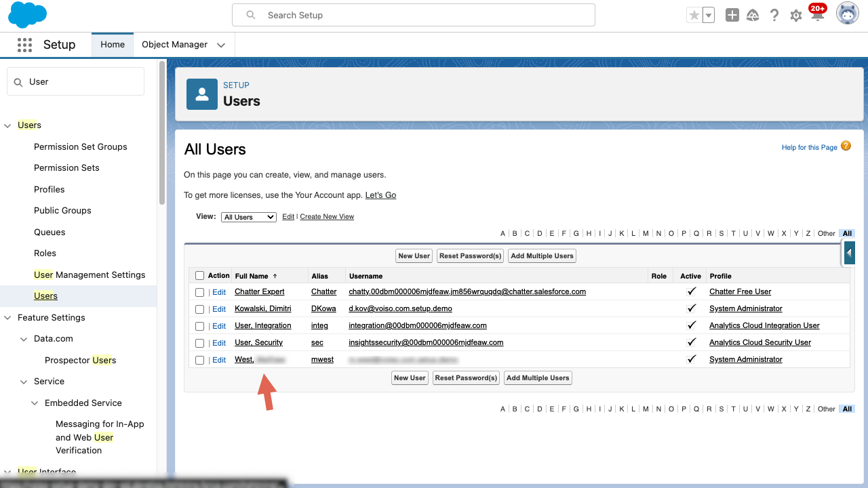Screen dimensions: 868x488
Task: Open the Chatter Free User profile link
Action: (x=741, y=292)
